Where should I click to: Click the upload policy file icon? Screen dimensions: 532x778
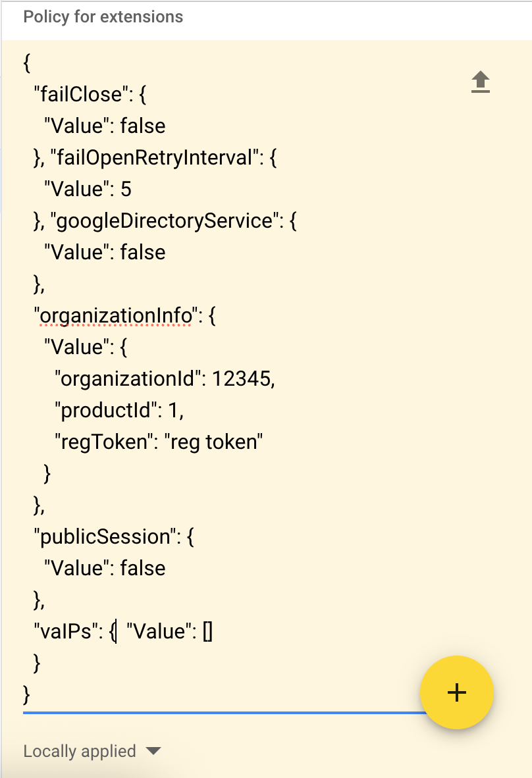coord(480,82)
